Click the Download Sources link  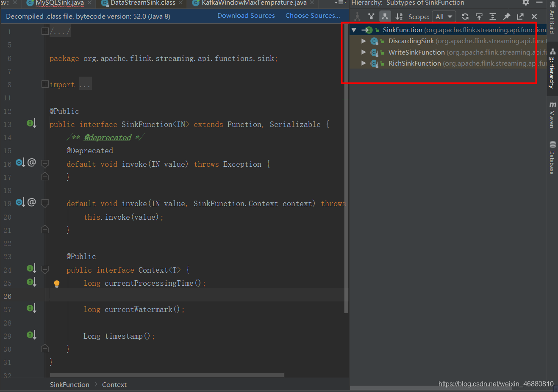(246, 16)
